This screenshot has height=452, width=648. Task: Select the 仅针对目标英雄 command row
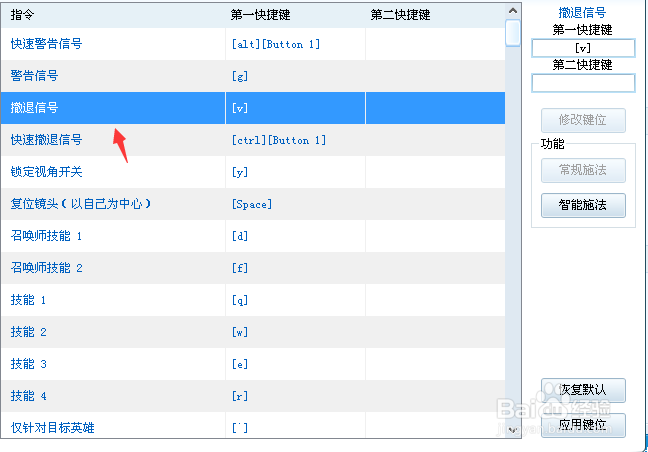pos(253,426)
